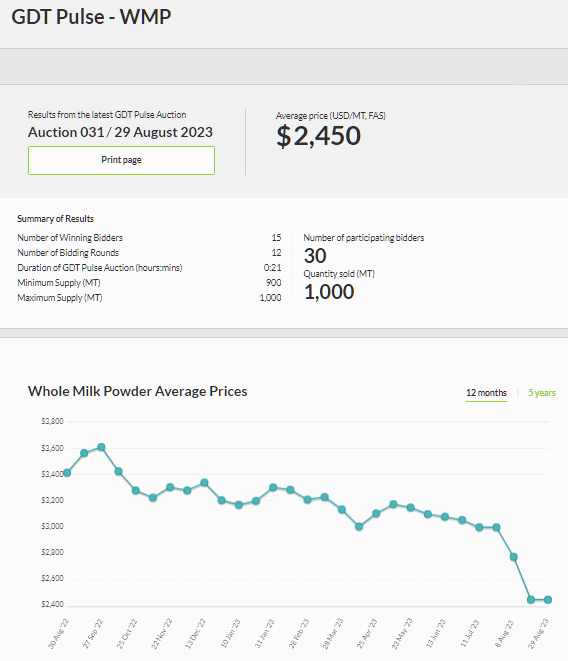The width and height of the screenshot is (568, 661).
Task: Click Average price (USD/MT, FAS) label
Action: (331, 116)
